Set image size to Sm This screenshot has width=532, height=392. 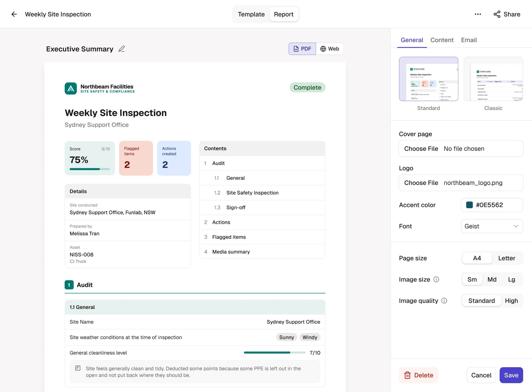[472, 279]
